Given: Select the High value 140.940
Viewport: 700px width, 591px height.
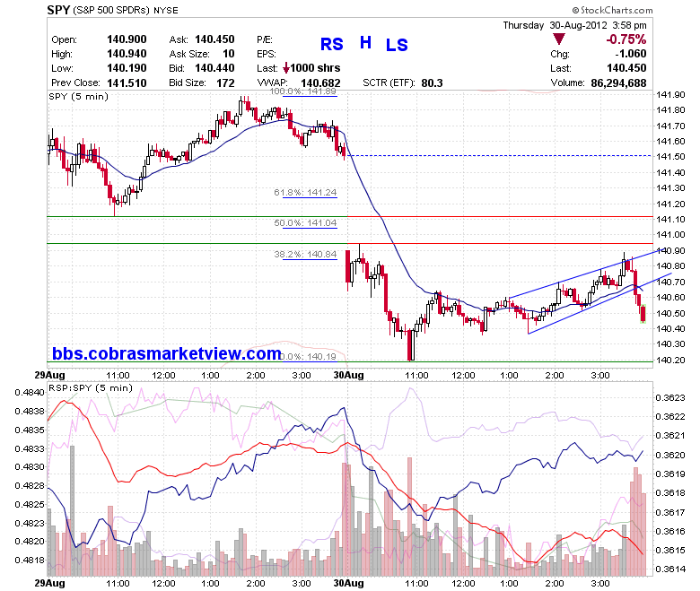Looking at the screenshot, I should 127,54.
